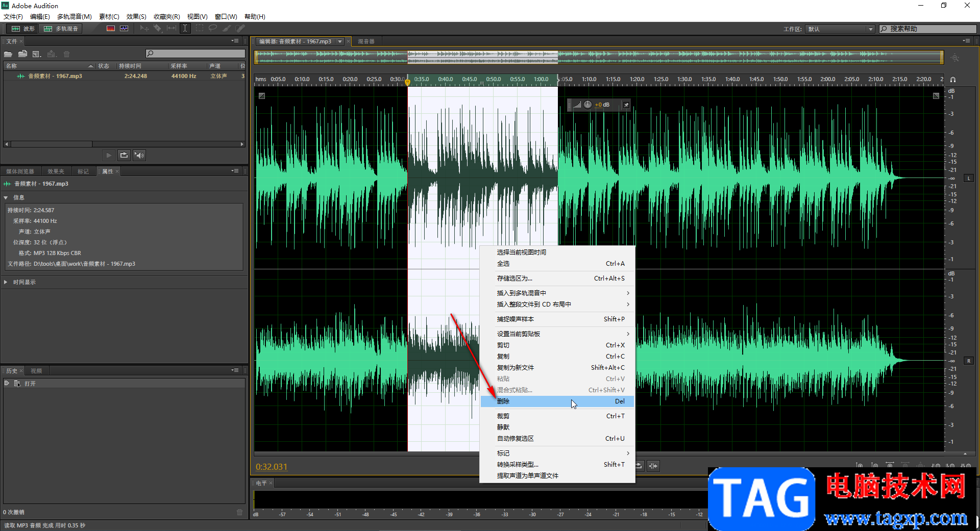Adjust the amplitude gain knob
Image resolution: width=980 pixels, height=531 pixels.
(x=588, y=105)
